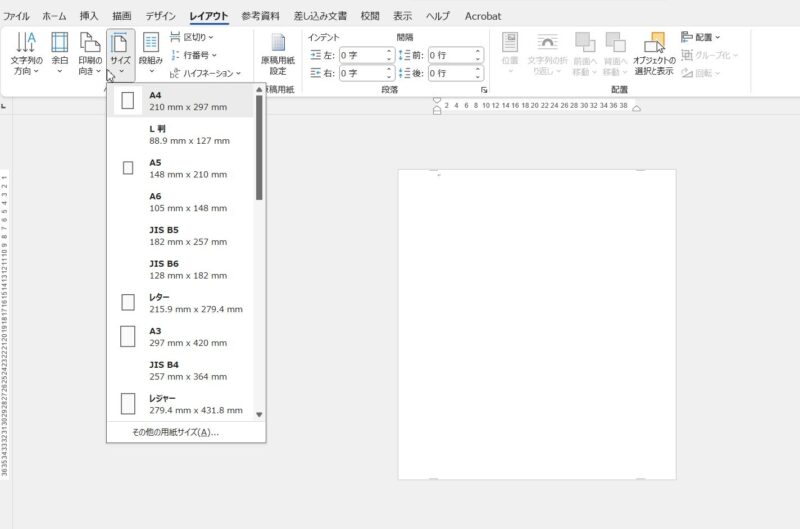The image size is (800, 529).
Task: Choose A4 210 mm x 297 mm size
Action: (x=181, y=101)
